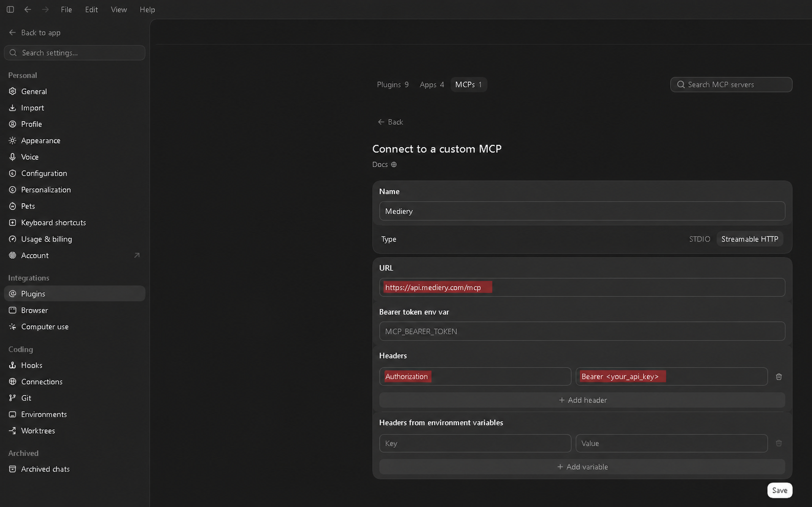812x507 pixels.
Task: Switch to the Apps 4 tab
Action: pos(432,84)
